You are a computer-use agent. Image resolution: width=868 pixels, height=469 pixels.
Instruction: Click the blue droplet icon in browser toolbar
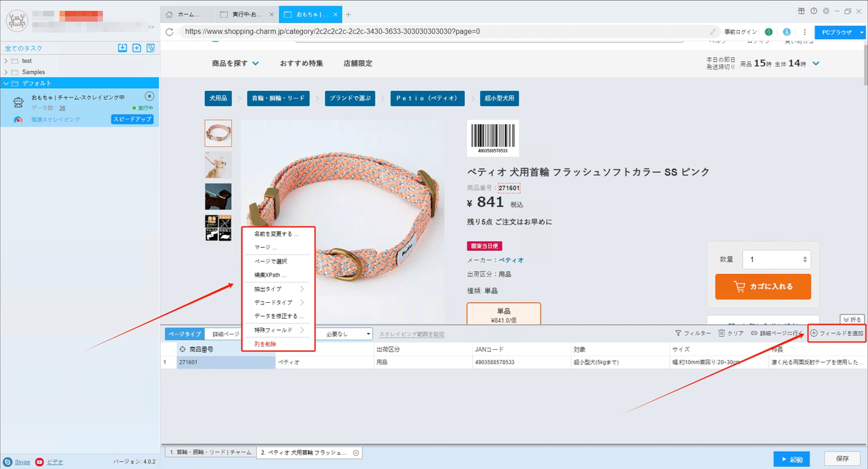coord(786,32)
